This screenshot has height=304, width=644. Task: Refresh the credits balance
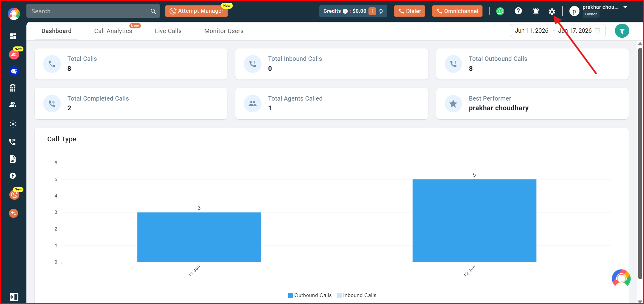click(381, 11)
